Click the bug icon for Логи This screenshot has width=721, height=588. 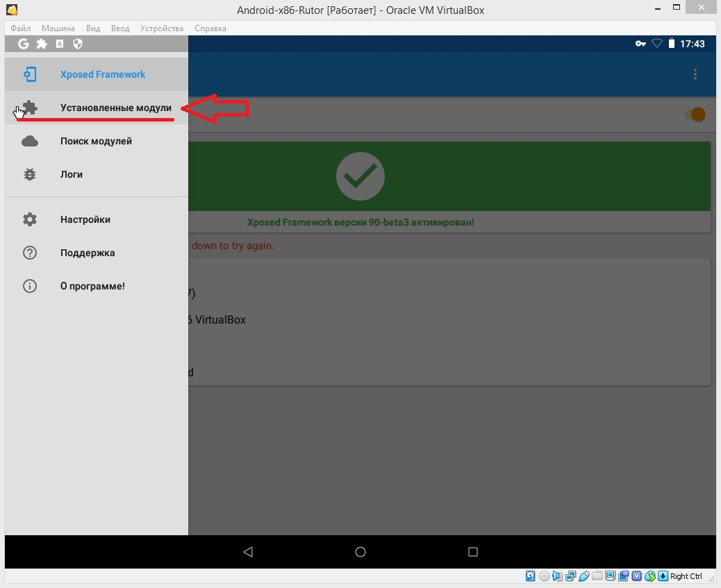tap(30, 175)
